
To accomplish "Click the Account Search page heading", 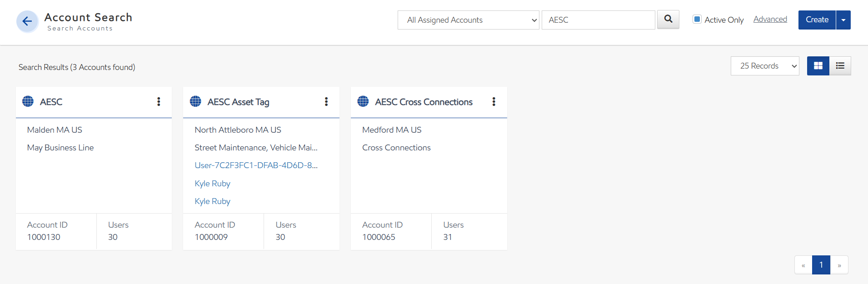I will coord(88,17).
